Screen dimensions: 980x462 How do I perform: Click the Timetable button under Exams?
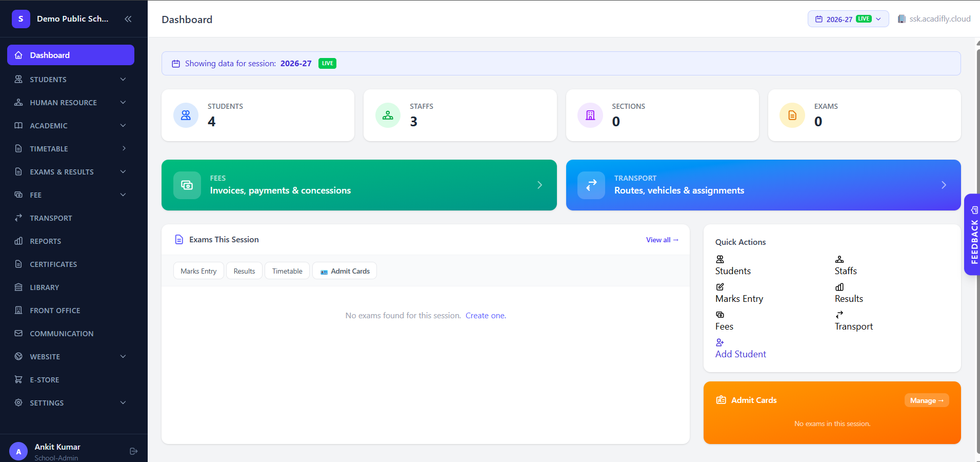(287, 271)
